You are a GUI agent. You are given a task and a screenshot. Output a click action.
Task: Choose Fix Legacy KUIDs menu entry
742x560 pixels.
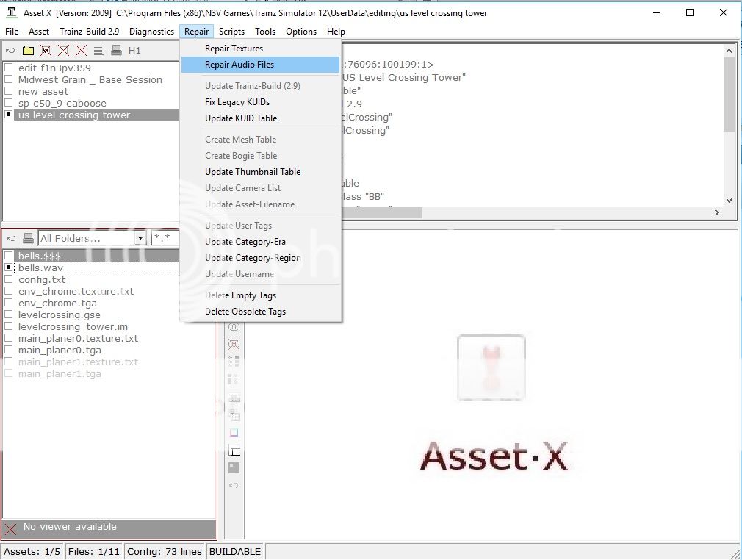pos(260,101)
